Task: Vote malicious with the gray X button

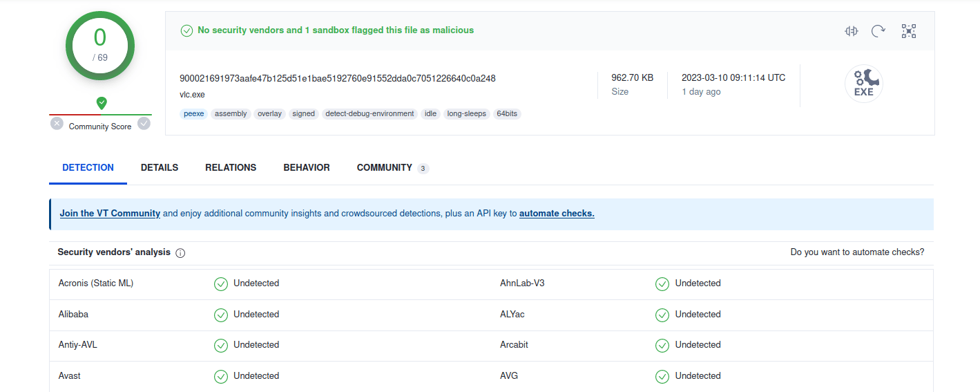Action: tap(57, 124)
